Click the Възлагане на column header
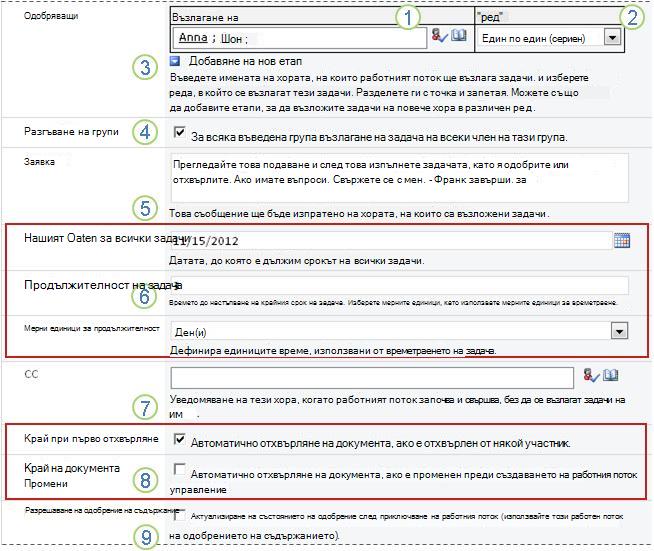654x551 pixels. [x=205, y=18]
